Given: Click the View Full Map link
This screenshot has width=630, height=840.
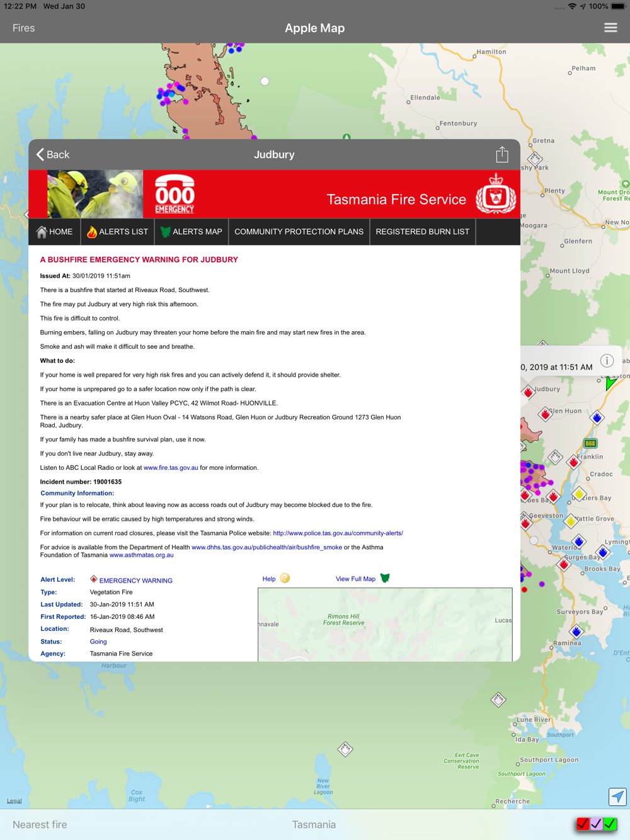Looking at the screenshot, I should click(355, 579).
